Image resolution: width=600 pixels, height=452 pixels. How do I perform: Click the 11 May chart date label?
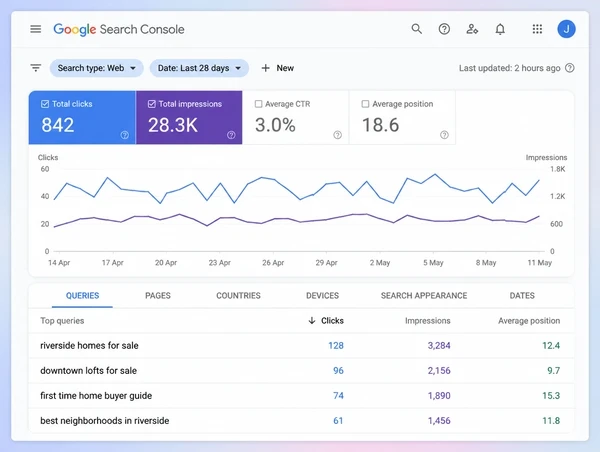tap(540, 263)
